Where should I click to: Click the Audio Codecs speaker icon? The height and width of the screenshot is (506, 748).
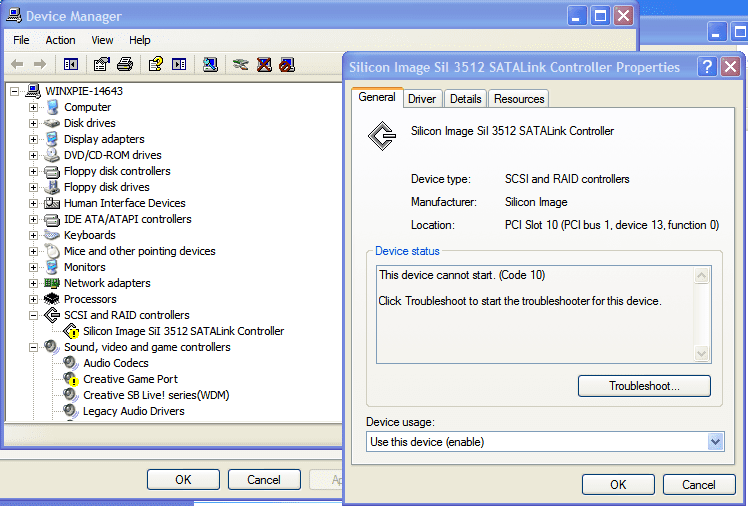click(x=71, y=363)
